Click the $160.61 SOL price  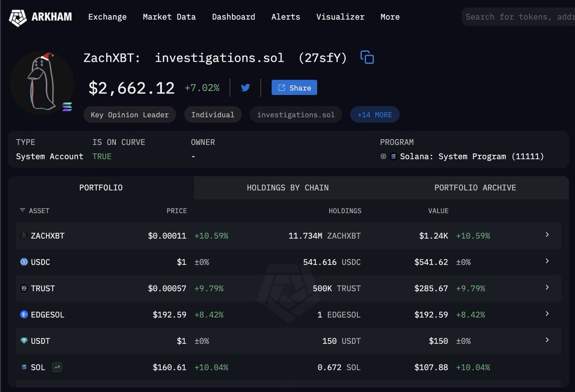coord(170,368)
